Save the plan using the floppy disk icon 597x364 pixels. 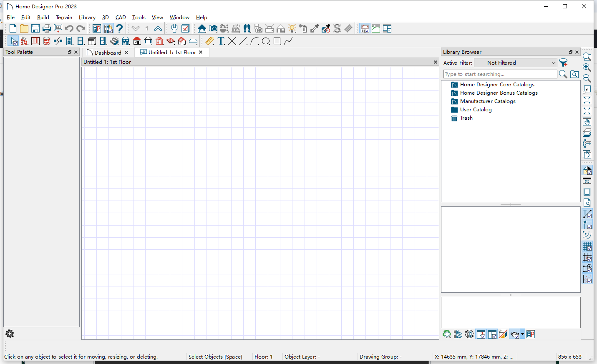(35, 28)
